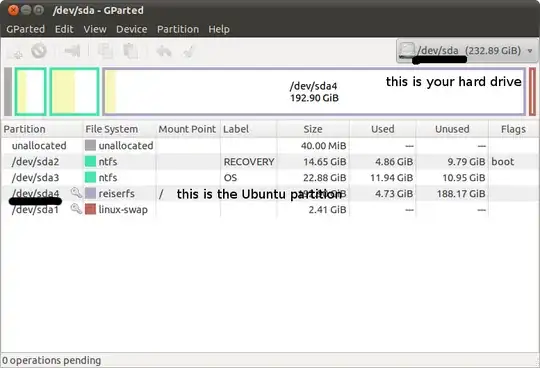Click the hard disk icon in device selector
The height and width of the screenshot is (368, 540).
(407, 51)
